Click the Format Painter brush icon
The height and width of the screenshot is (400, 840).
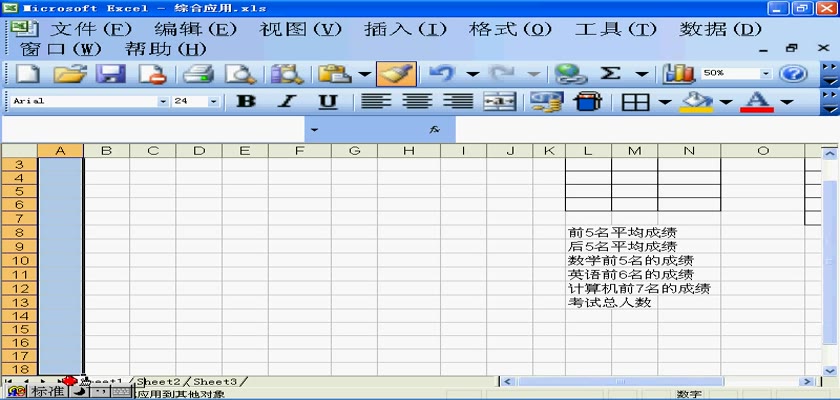click(397, 74)
